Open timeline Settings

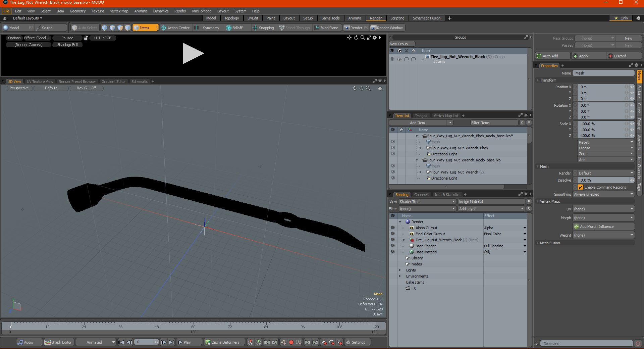[x=358, y=342]
